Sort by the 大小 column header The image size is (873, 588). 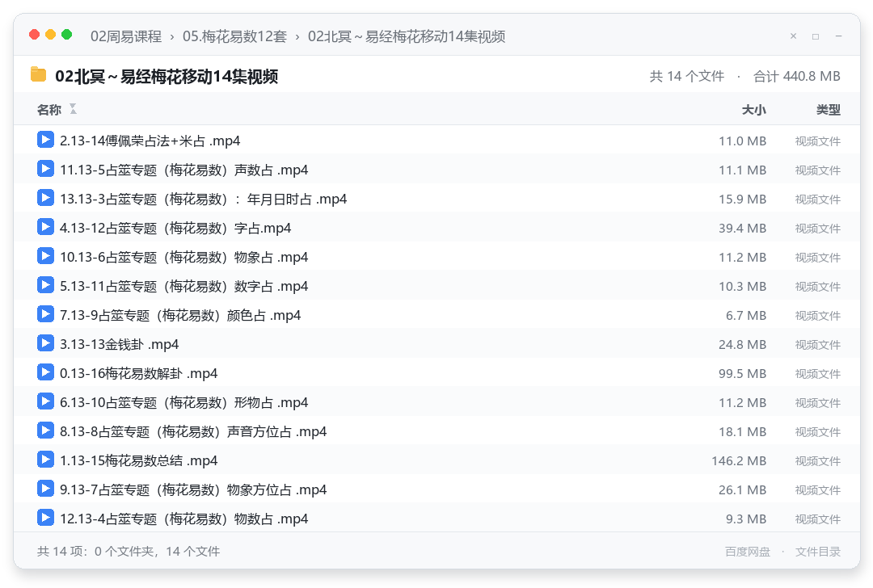(x=754, y=110)
